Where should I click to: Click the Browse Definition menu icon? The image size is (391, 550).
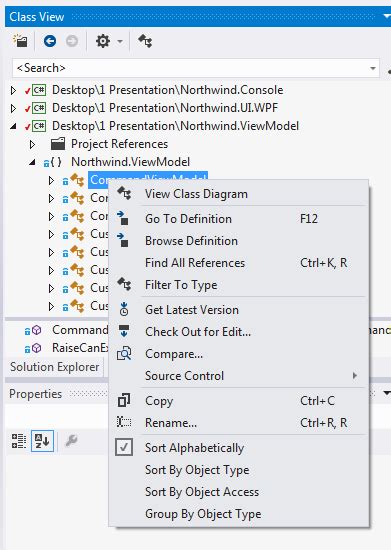123,241
